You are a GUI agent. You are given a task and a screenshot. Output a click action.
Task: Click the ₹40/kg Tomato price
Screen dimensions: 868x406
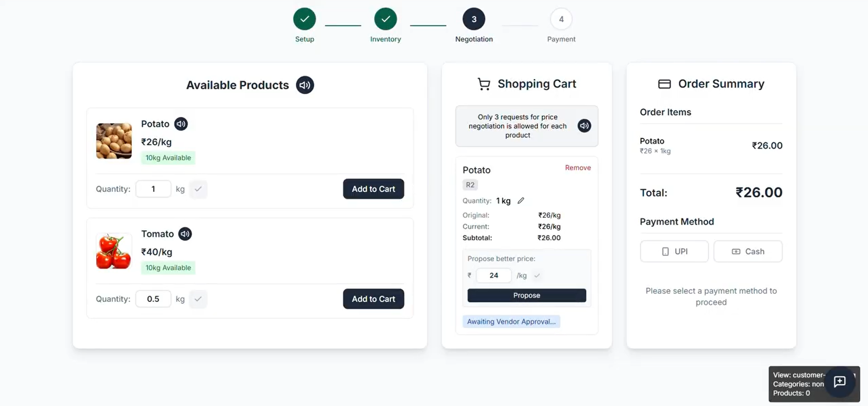pos(157,252)
